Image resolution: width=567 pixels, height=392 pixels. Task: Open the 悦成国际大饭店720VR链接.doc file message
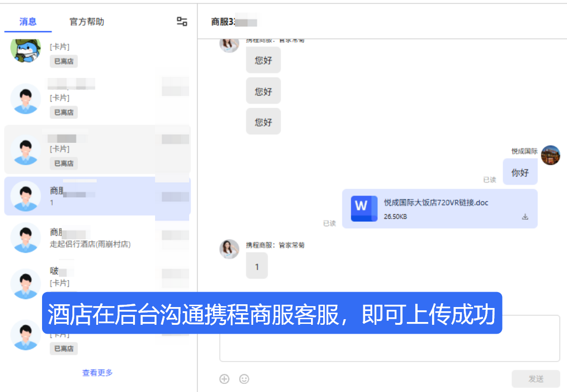pyautogui.click(x=436, y=203)
